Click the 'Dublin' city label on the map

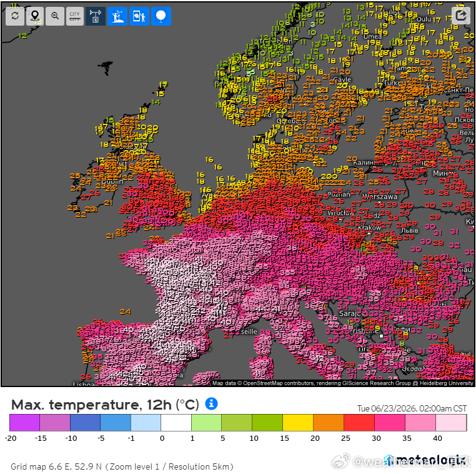coord(112,181)
